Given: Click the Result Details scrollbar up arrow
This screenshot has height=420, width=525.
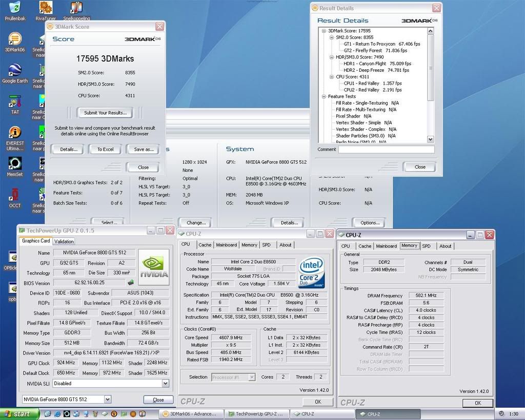Looking at the screenshot, I should click(x=431, y=31).
